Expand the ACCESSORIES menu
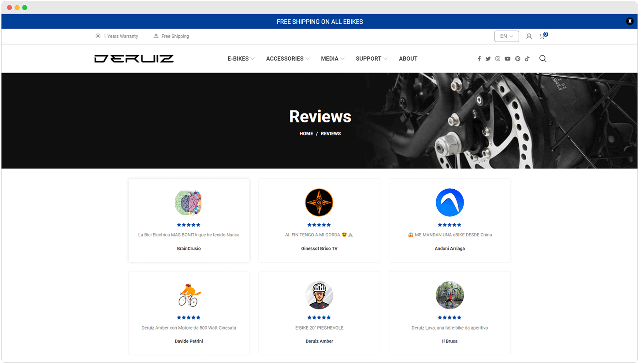The height and width of the screenshot is (364, 639). (x=288, y=59)
